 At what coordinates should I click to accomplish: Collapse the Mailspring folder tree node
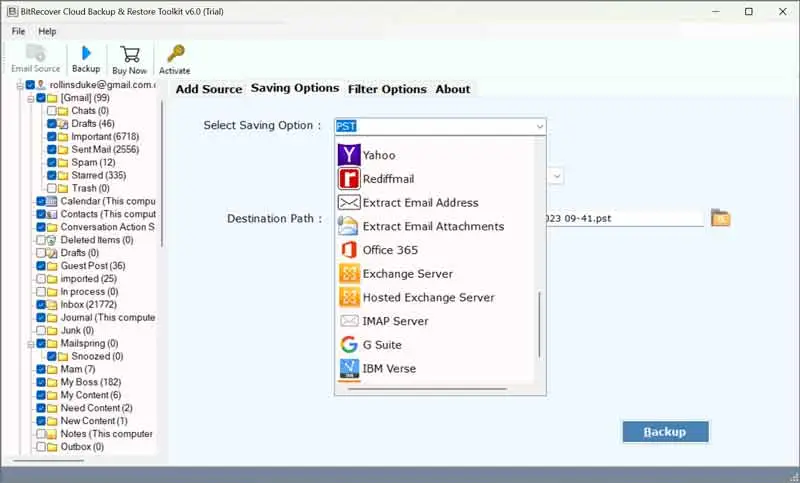coord(30,343)
